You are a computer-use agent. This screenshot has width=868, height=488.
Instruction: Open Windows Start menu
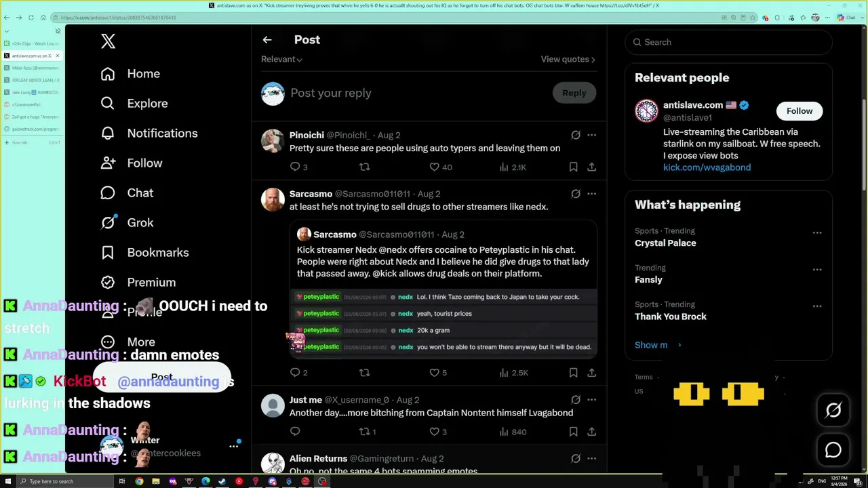[x=7, y=481]
